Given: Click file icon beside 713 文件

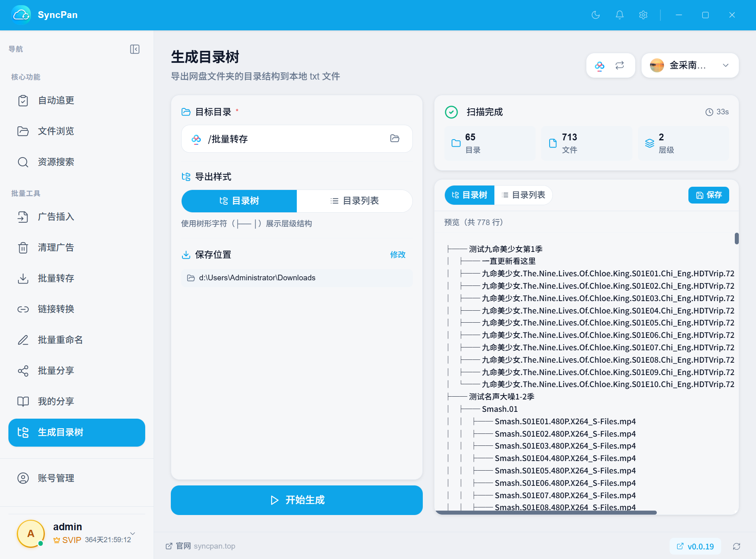Looking at the screenshot, I should (x=553, y=143).
